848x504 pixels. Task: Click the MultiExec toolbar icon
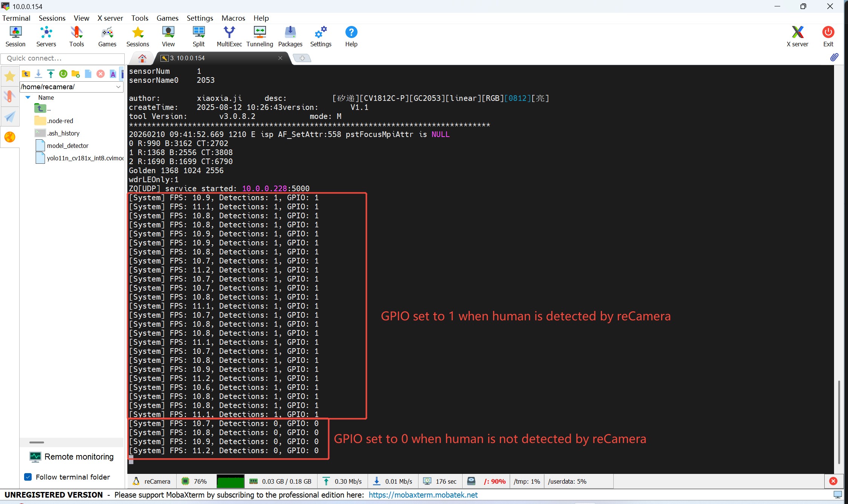[229, 37]
